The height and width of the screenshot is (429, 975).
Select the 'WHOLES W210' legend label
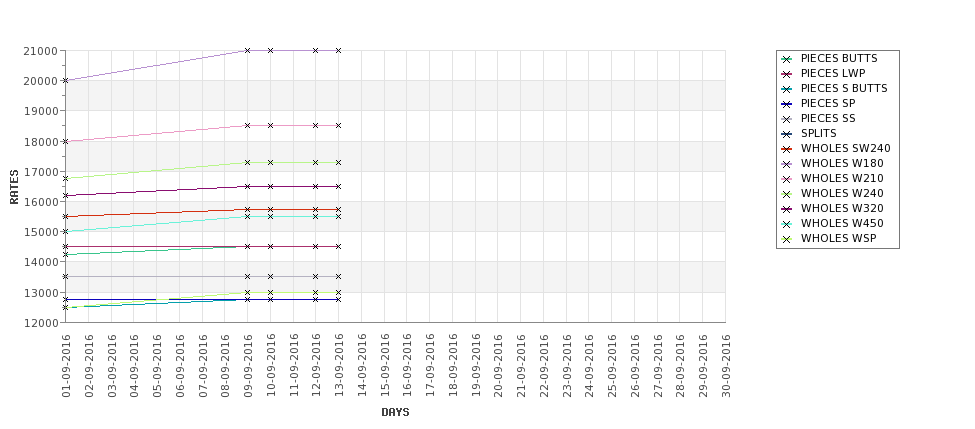click(842, 178)
